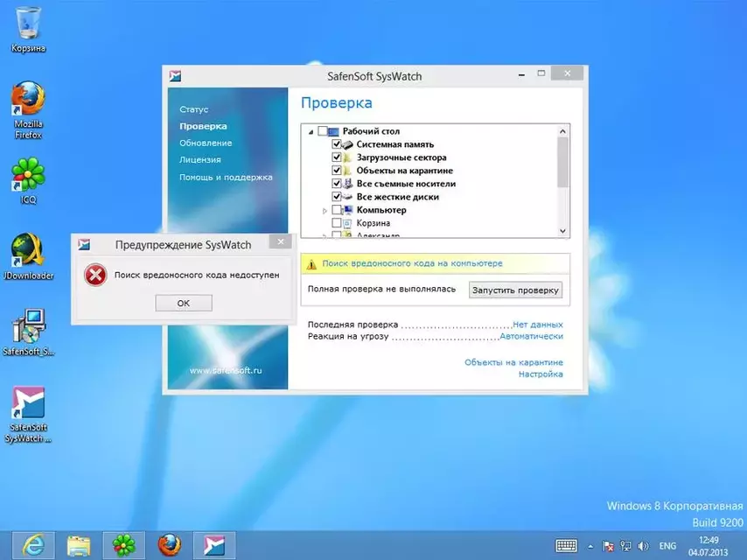Close the Предупреждение SysWatch dialog

(x=281, y=241)
